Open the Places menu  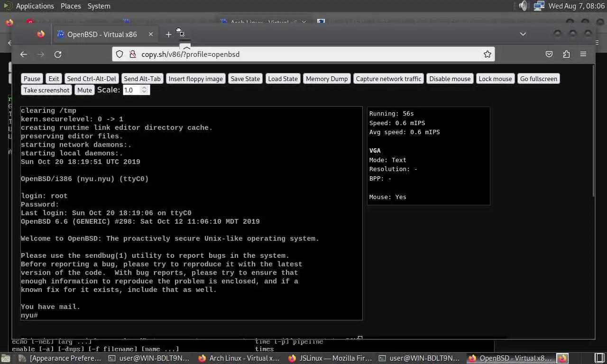pos(71,6)
